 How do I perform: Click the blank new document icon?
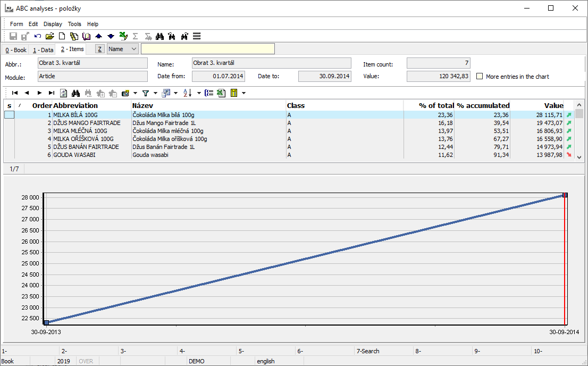coord(62,36)
